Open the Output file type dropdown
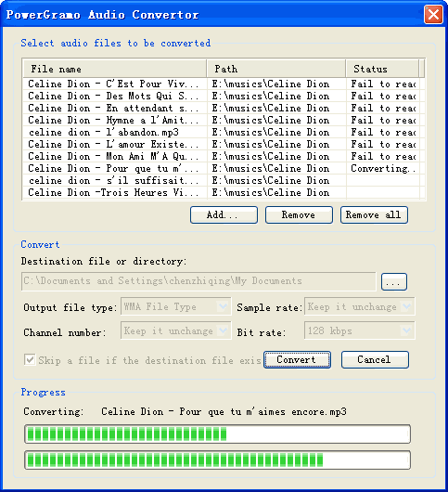Screen dimensions: 448x492 click(x=176, y=306)
